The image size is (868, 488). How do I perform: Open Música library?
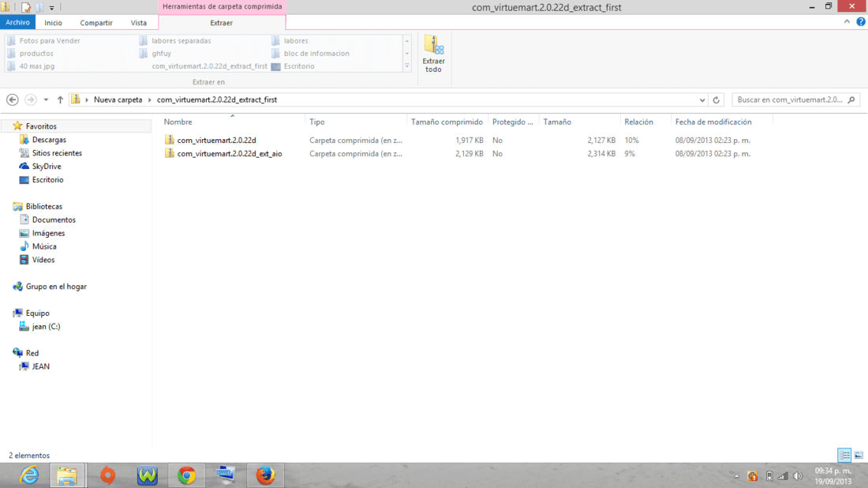pos(43,246)
